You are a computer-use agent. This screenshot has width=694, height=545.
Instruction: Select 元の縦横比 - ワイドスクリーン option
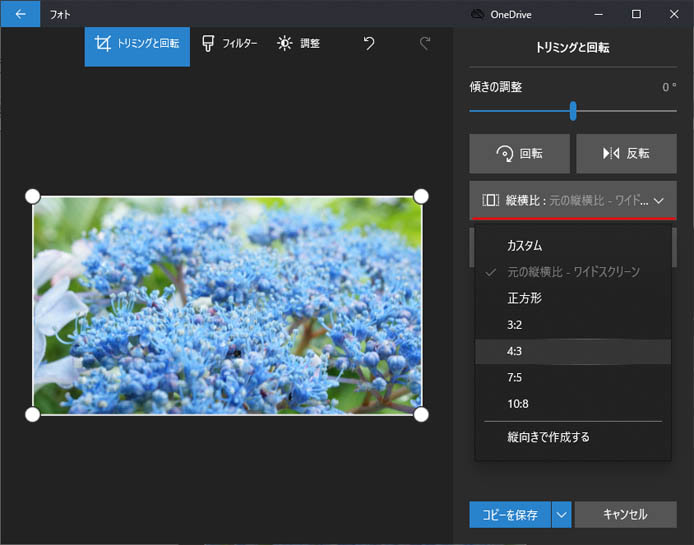coord(573,272)
